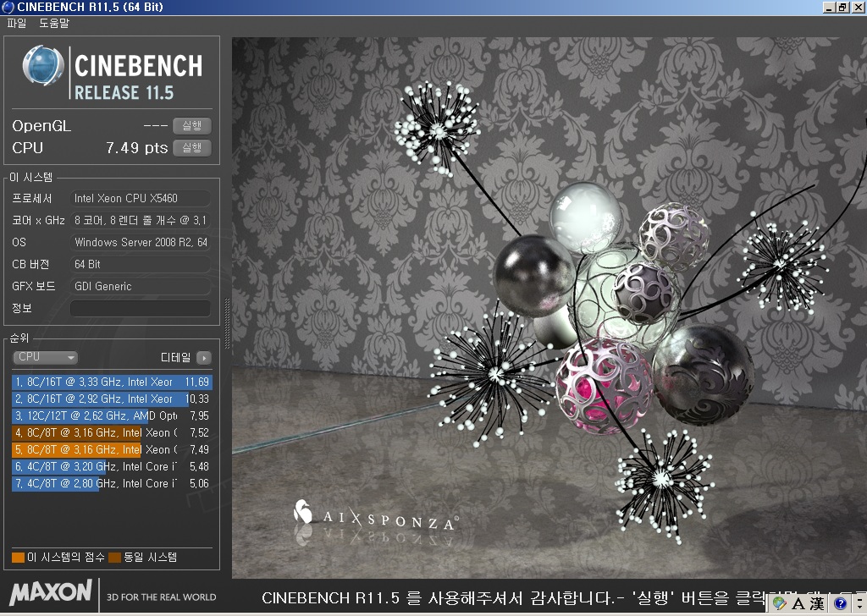Click the CINEBENCH Release 11.5 logo
Image resolution: width=867 pixels, height=616 pixels.
[x=113, y=73]
